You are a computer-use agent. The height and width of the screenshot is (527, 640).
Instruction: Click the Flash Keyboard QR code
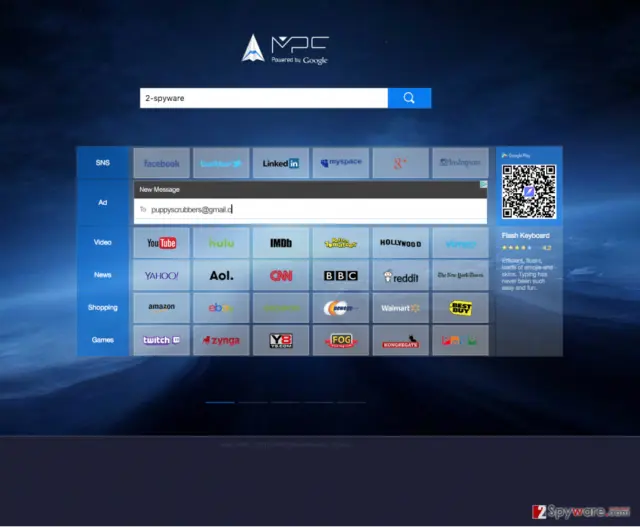(529, 191)
